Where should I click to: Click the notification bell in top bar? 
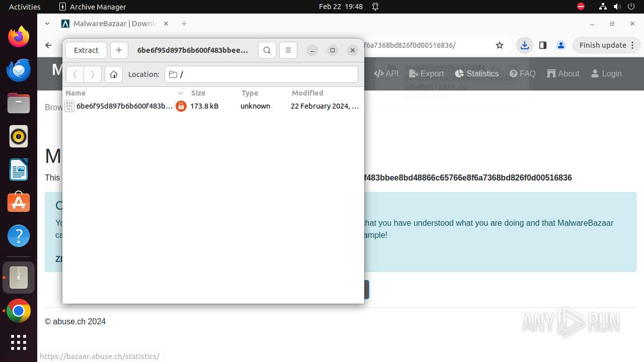pyautogui.click(x=375, y=7)
